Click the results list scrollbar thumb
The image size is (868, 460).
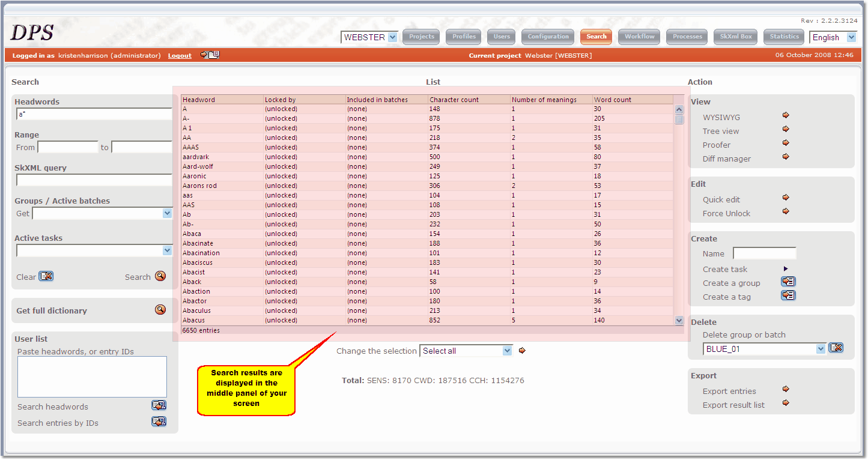point(679,119)
